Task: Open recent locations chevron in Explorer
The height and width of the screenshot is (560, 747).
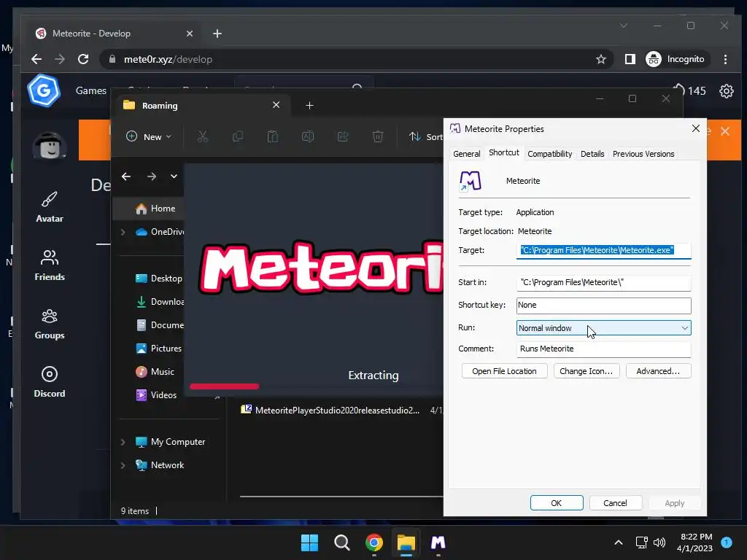Action: (174, 176)
